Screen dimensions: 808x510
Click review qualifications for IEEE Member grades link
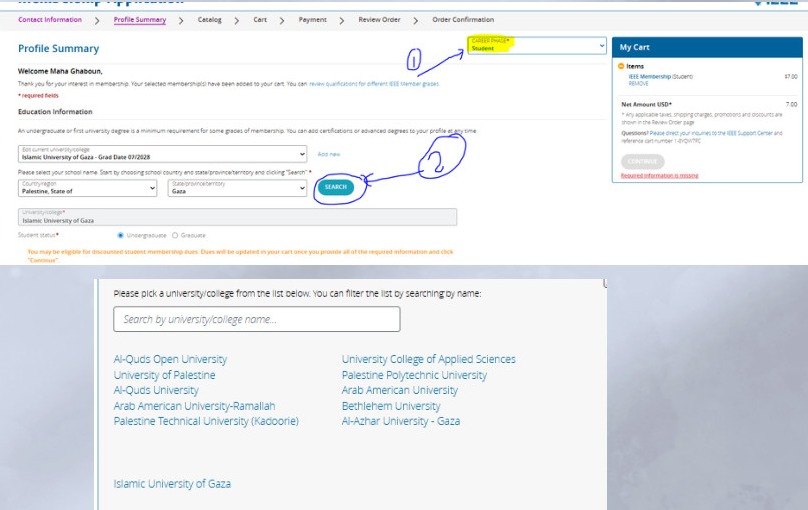tap(374, 83)
